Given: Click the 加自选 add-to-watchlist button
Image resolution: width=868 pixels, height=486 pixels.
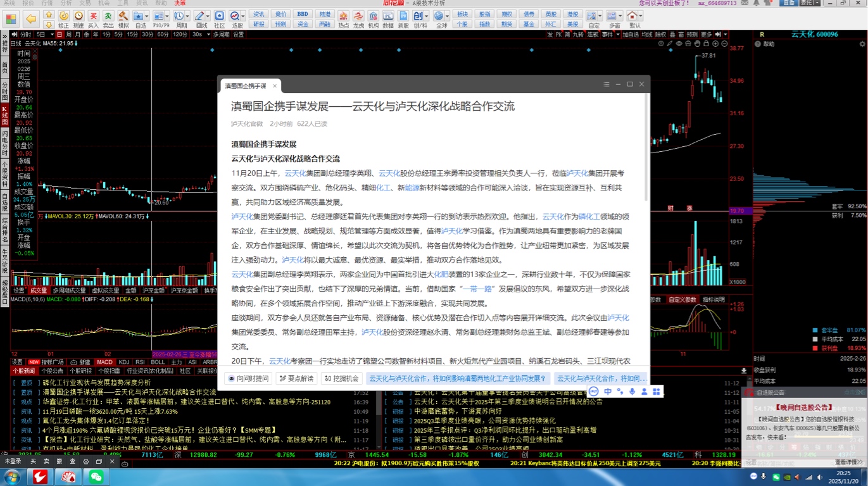Looking at the screenshot, I should coord(631,34).
